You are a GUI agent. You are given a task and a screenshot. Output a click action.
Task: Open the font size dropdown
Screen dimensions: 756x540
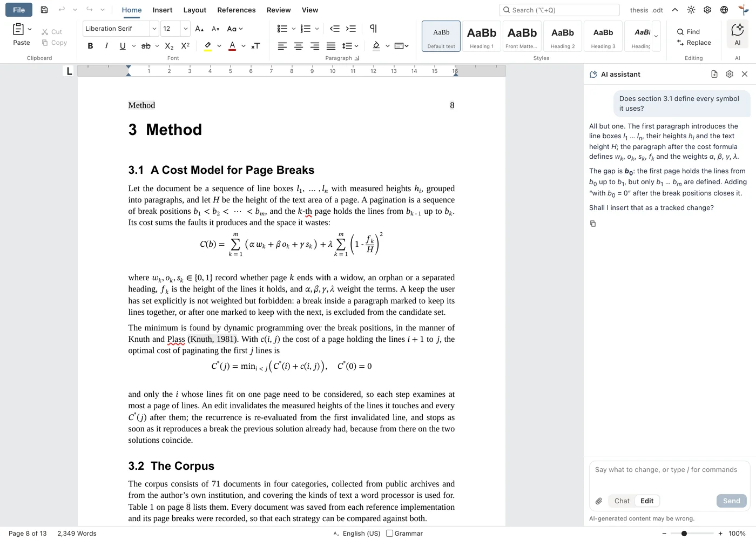(x=186, y=29)
